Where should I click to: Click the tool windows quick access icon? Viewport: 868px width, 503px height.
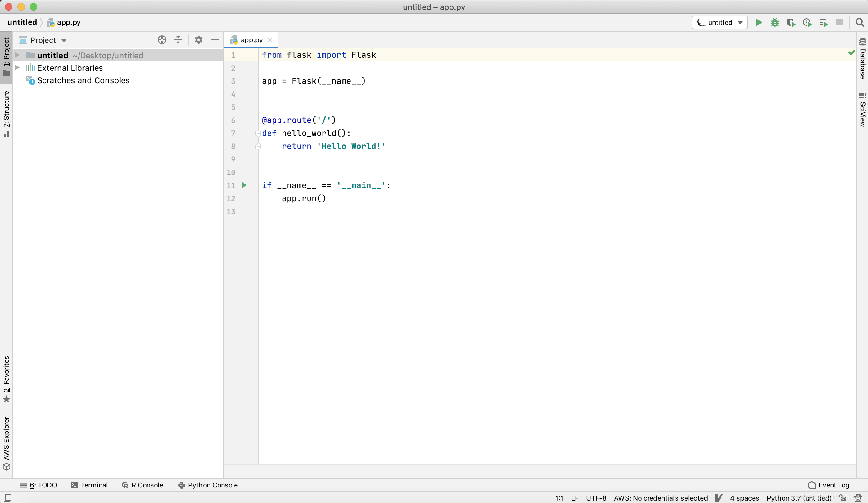(x=7, y=498)
